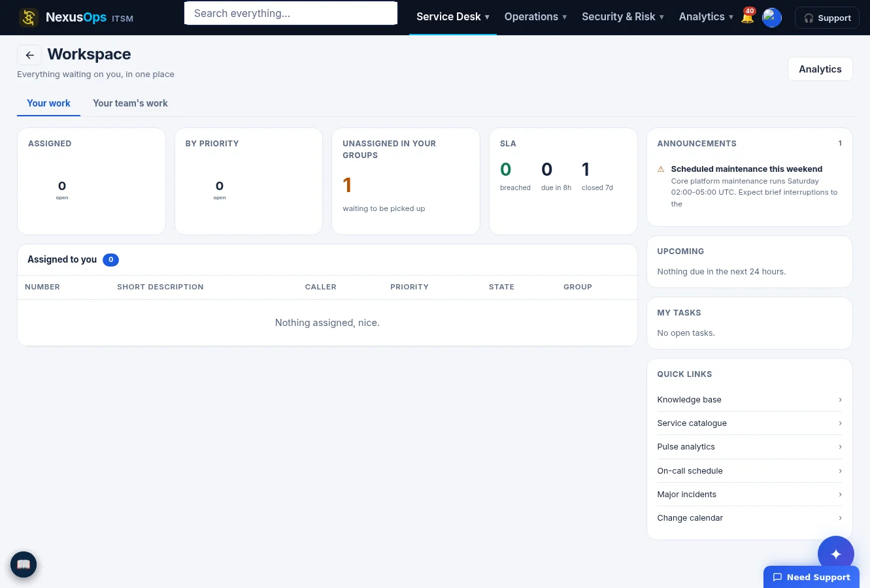Click the Need Support button
Viewport: 870px width, 588px height.
pyautogui.click(x=811, y=577)
